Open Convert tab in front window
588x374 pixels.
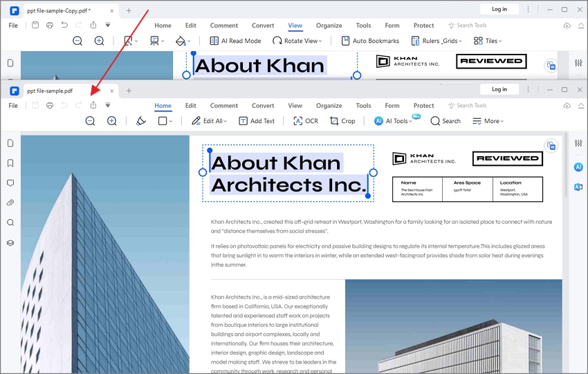[x=263, y=106]
